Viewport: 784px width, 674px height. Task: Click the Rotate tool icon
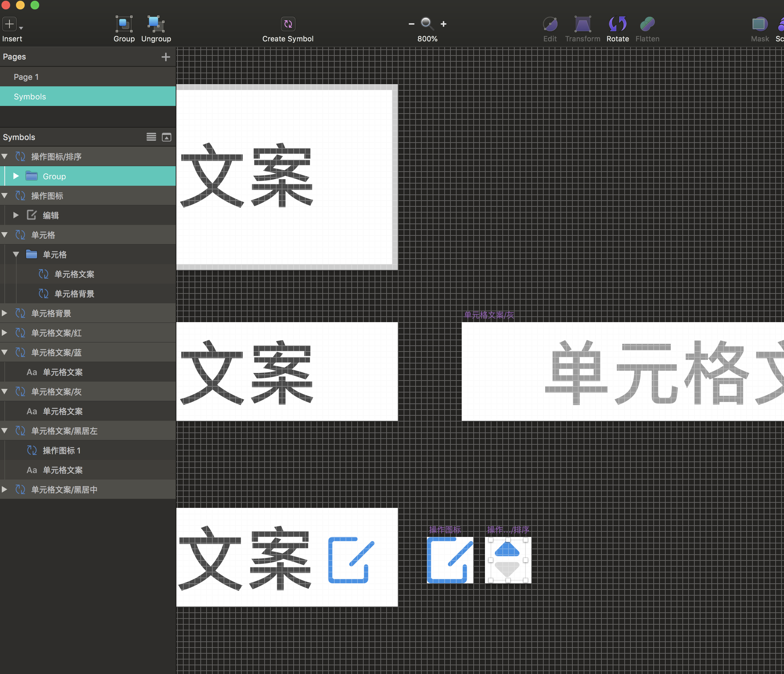617,24
